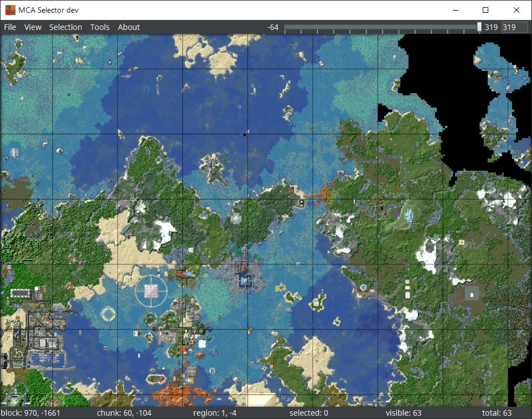Open the View menu
Viewport: 532px width, 419px height.
pos(32,27)
